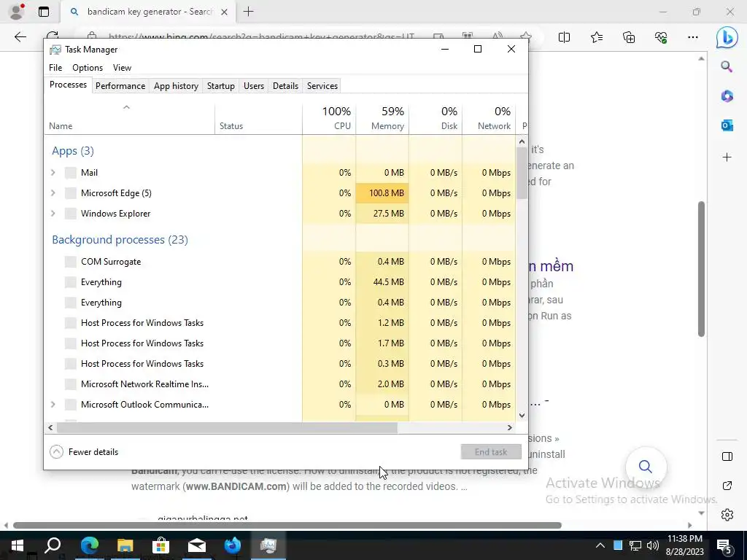Viewport: 747px width, 560px height.
Task: Open notification center icon
Action: point(724,546)
